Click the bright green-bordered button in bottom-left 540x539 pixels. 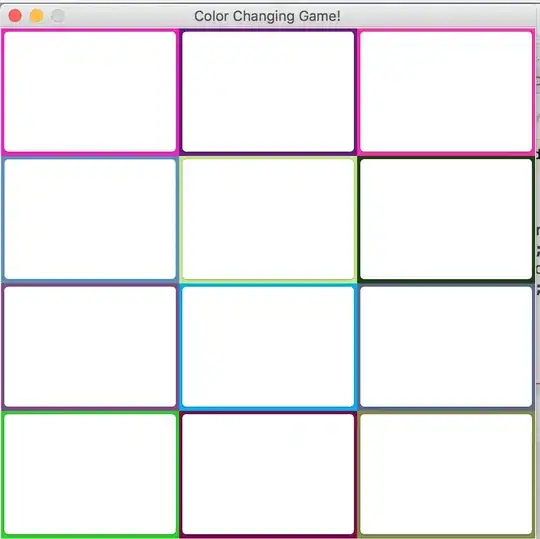[x=90, y=474]
